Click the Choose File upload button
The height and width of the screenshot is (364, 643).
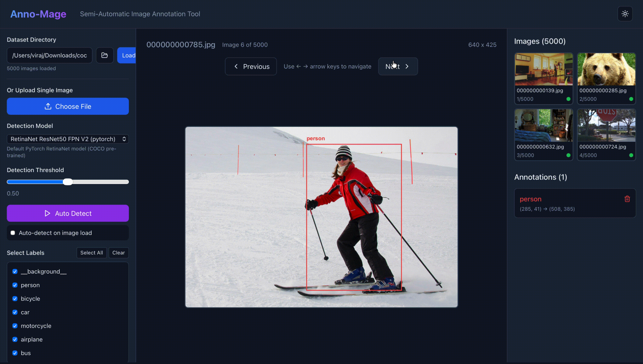click(x=68, y=106)
